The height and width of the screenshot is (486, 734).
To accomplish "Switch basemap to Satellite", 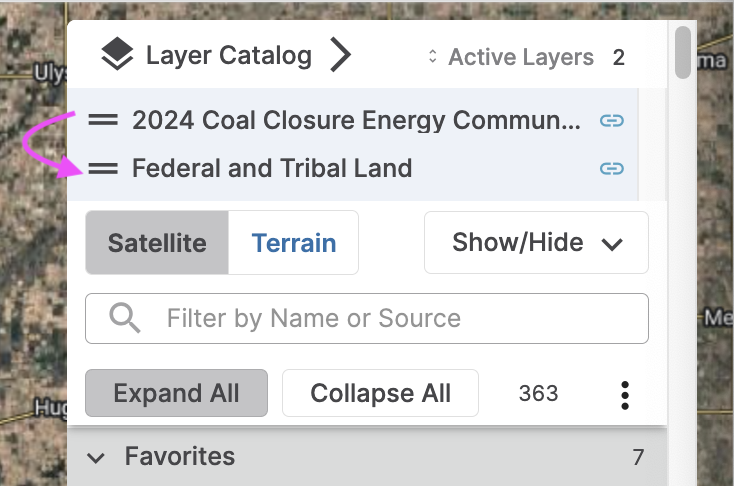I will point(157,243).
